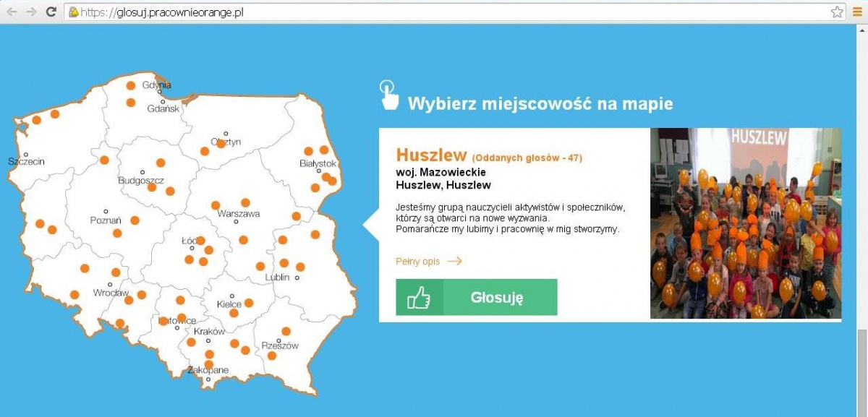Click the Lublin city label

pyautogui.click(x=278, y=278)
